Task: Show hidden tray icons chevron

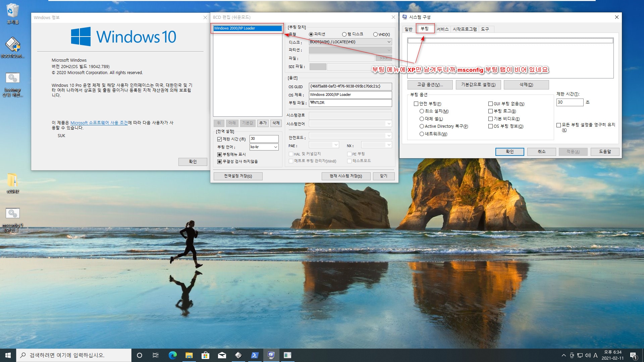Action: (x=563, y=355)
